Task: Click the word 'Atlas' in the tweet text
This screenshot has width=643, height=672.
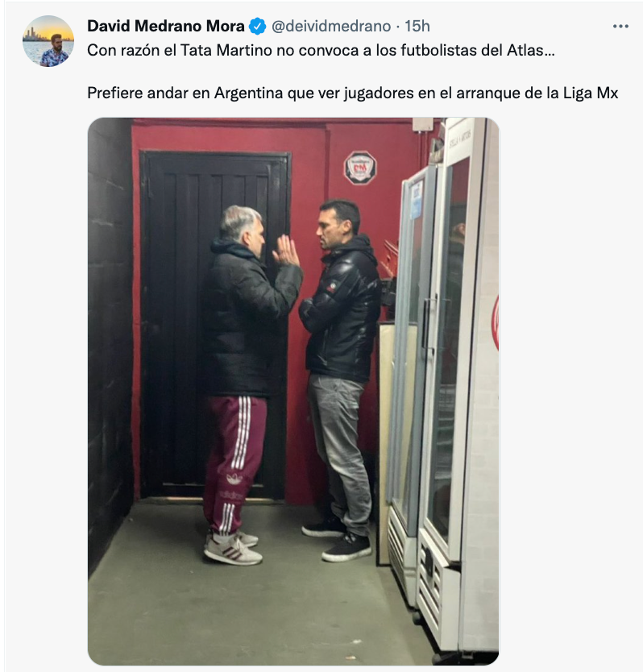Action: [525, 51]
